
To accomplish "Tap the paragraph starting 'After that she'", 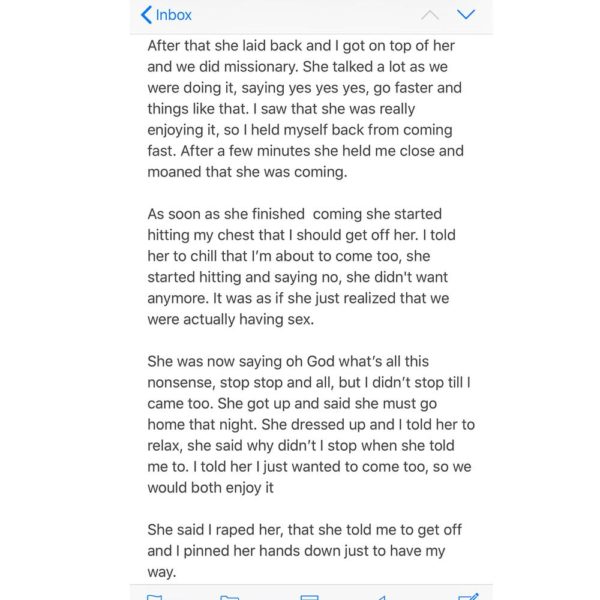I will tap(305, 109).
